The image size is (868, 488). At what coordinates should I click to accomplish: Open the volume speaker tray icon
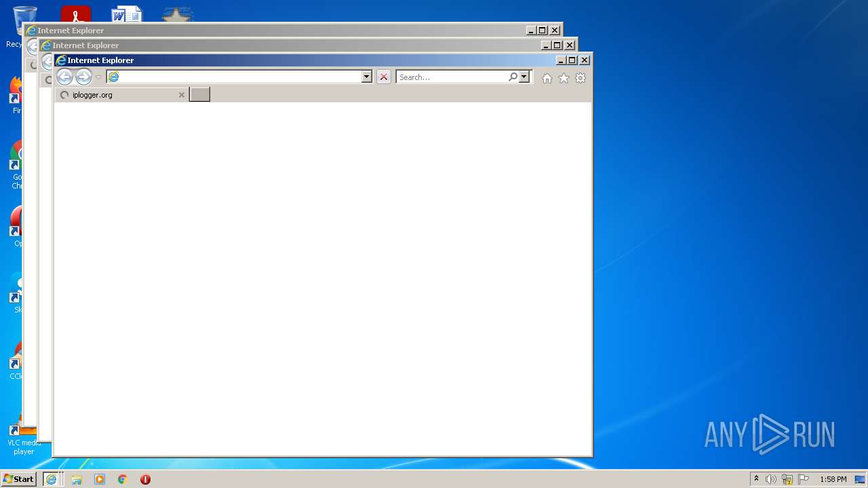(770, 479)
